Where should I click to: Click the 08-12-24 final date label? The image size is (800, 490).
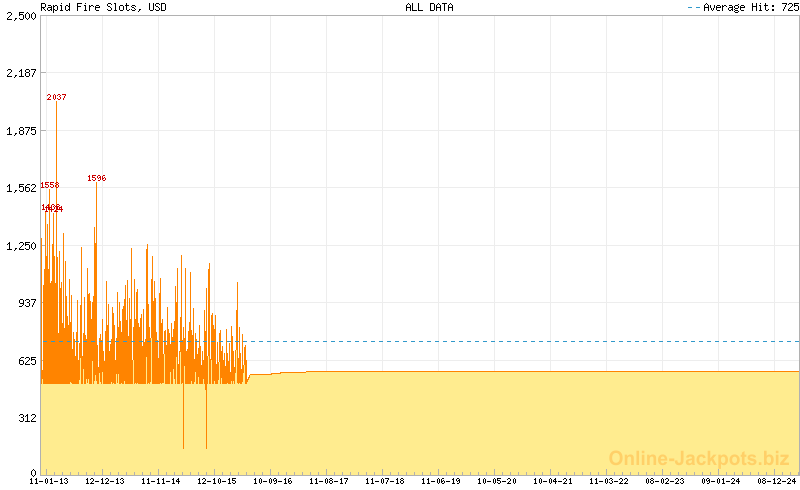776,481
